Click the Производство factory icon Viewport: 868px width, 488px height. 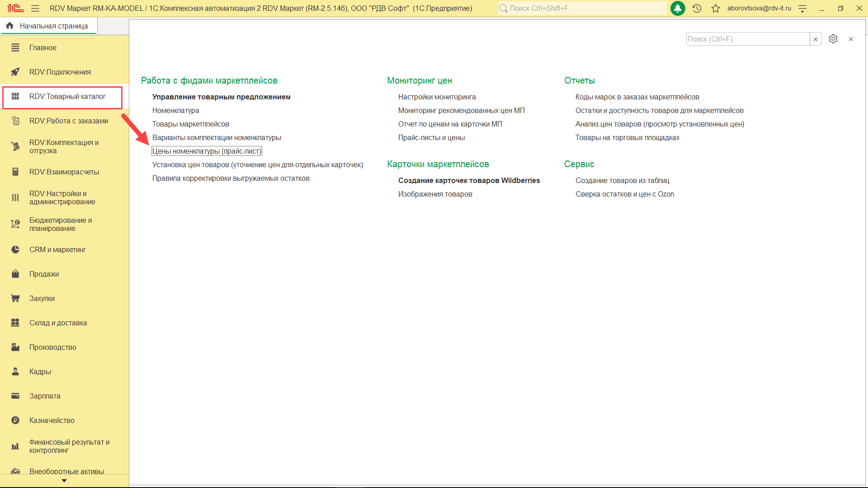coord(15,347)
